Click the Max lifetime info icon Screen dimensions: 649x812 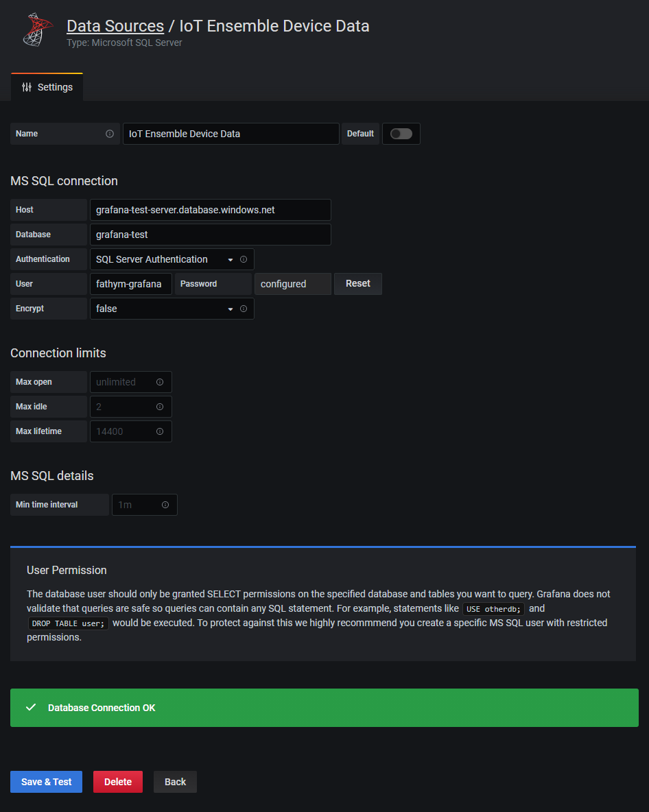click(x=160, y=431)
